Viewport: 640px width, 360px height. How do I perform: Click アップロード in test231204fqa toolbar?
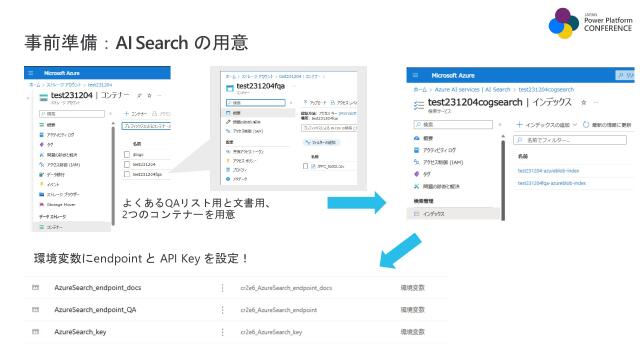[315, 102]
